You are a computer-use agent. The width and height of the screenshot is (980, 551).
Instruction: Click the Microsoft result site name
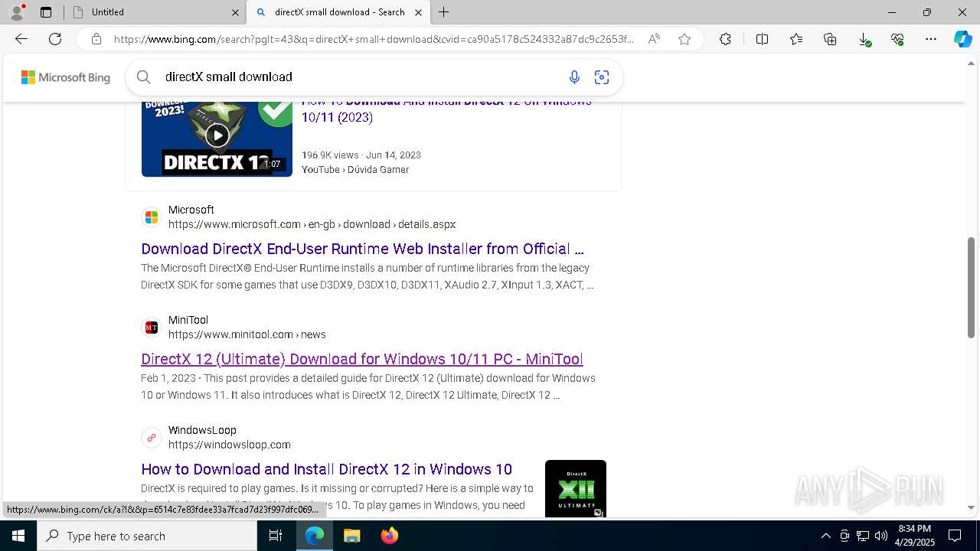click(x=191, y=210)
